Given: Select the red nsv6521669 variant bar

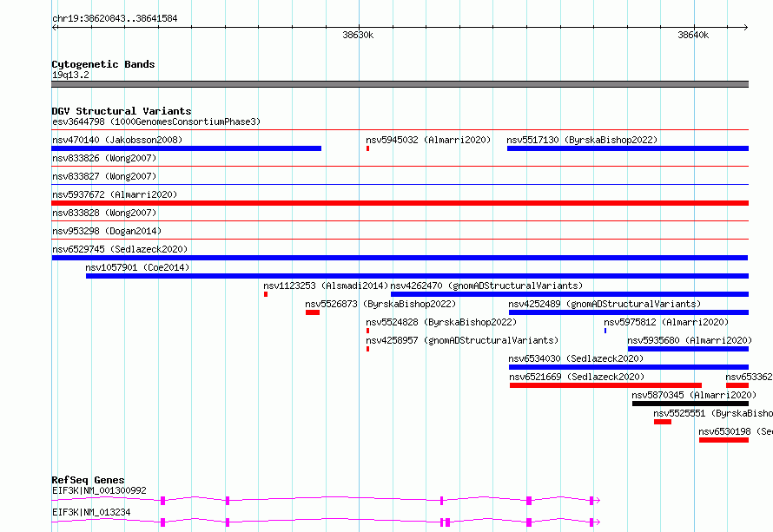Looking at the screenshot, I should point(606,385).
